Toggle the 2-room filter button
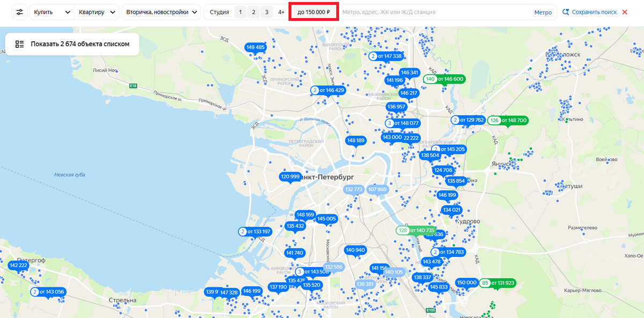The image size is (644, 318). coord(253,12)
